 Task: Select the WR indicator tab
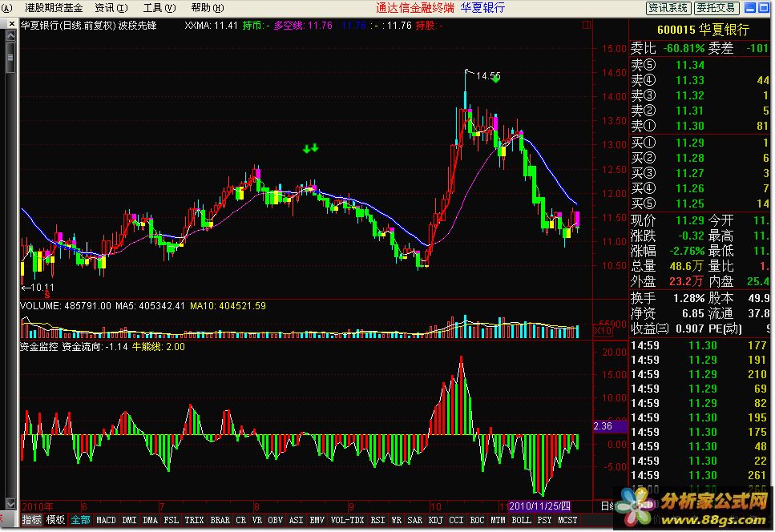coord(397,520)
